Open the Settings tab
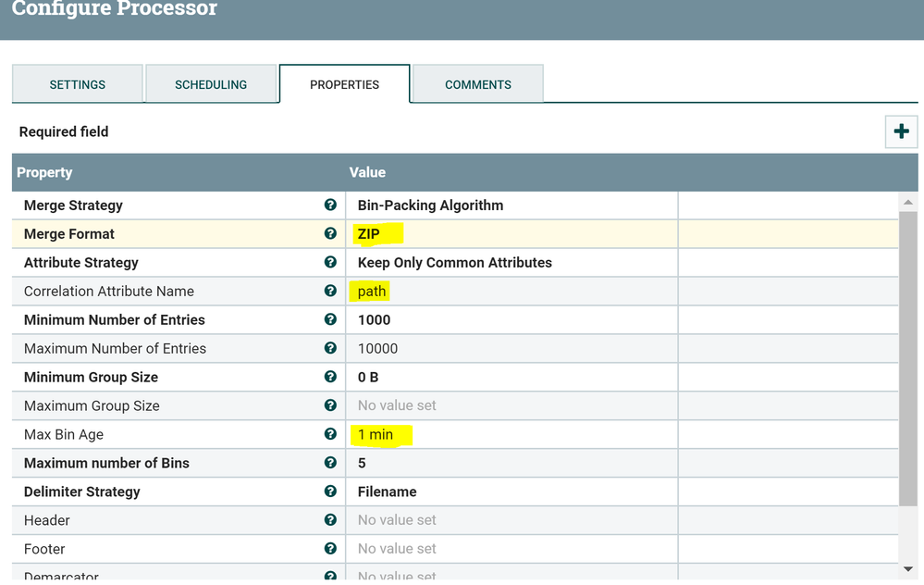Viewport: 924px width, 585px height. click(78, 84)
